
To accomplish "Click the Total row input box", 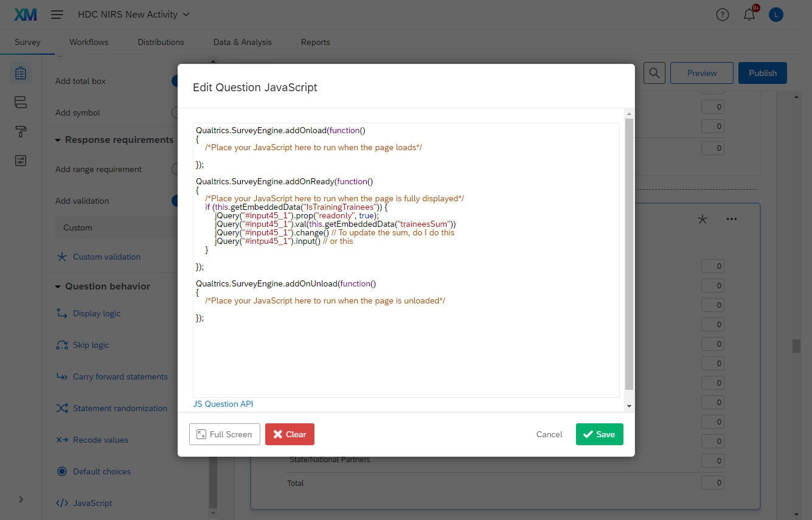I will click(712, 483).
